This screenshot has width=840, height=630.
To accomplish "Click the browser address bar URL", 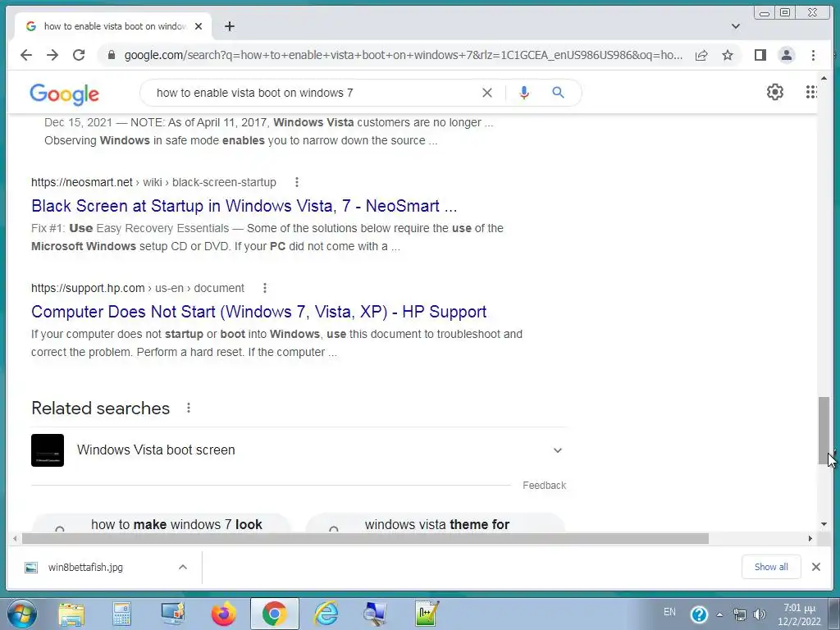I will pyautogui.click(x=403, y=55).
